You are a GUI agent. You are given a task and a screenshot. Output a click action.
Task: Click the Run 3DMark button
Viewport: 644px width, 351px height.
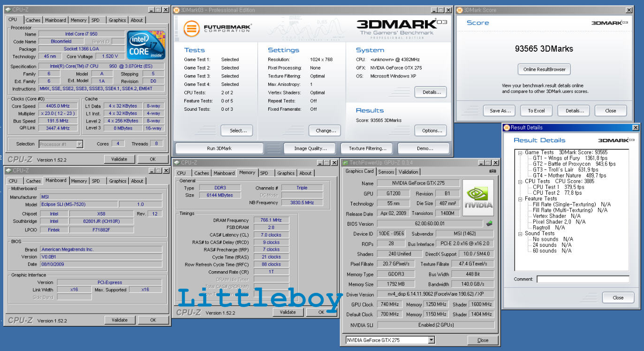pyautogui.click(x=219, y=148)
